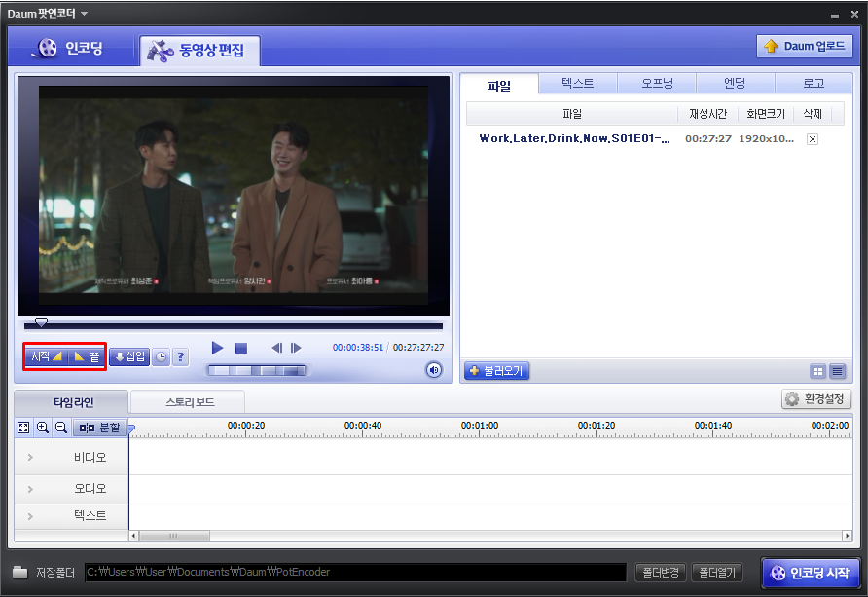Click the 저장폴더 folder icon
Viewport: 868px width, 597px height.
pos(19,572)
